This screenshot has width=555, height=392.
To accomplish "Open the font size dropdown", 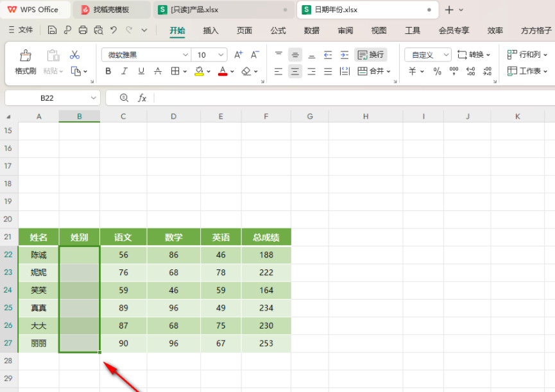I will pyautogui.click(x=221, y=55).
